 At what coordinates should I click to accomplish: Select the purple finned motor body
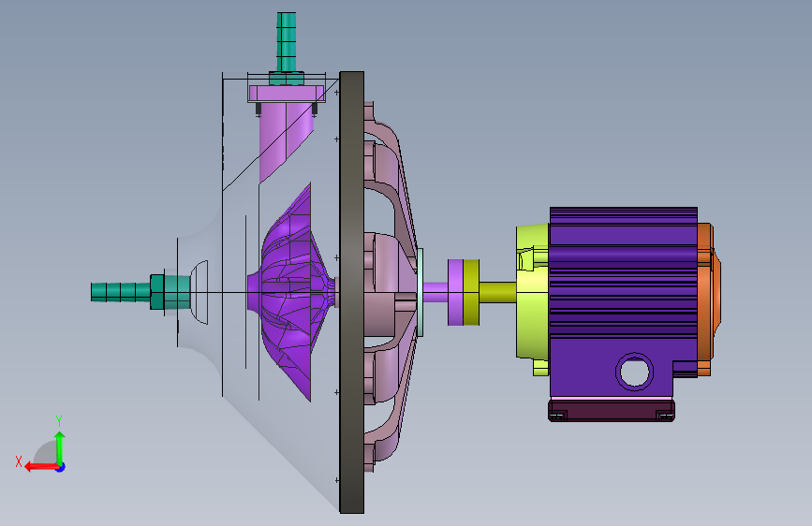[x=623, y=300]
